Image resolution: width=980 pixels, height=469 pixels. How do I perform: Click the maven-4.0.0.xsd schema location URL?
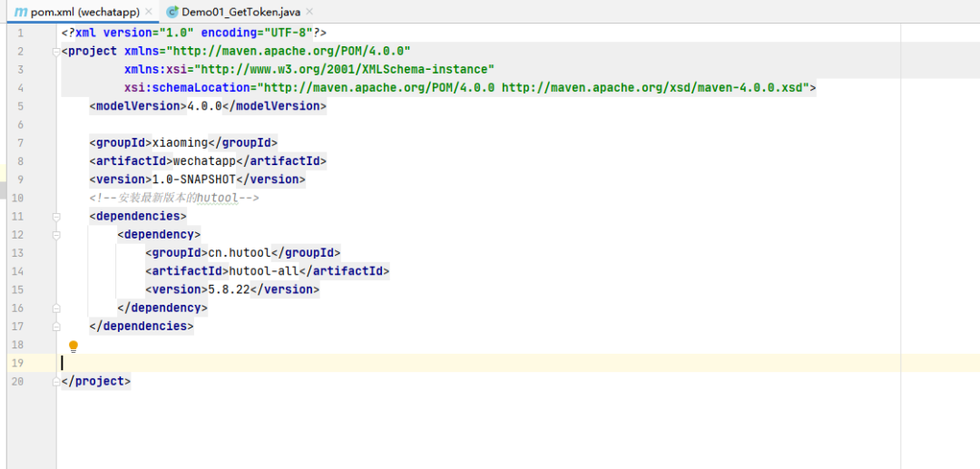pos(653,88)
